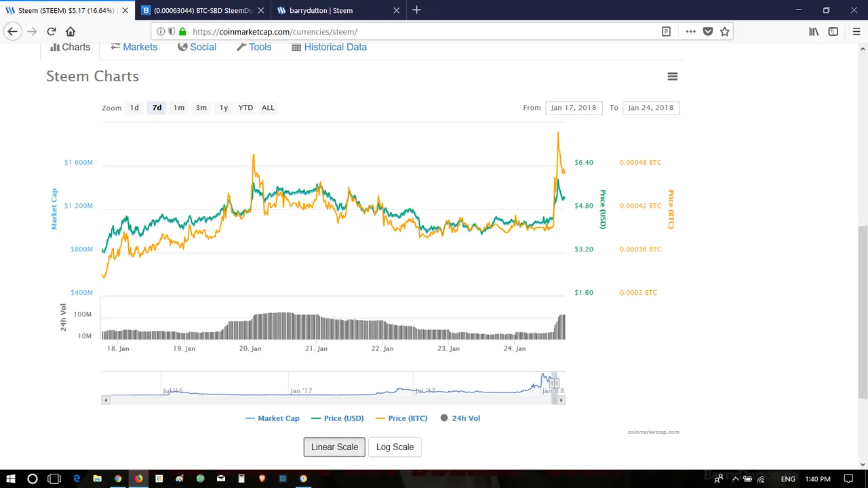Click the page vertical scrollbar thumb
The height and width of the screenshot is (488, 868).
[x=863, y=312]
